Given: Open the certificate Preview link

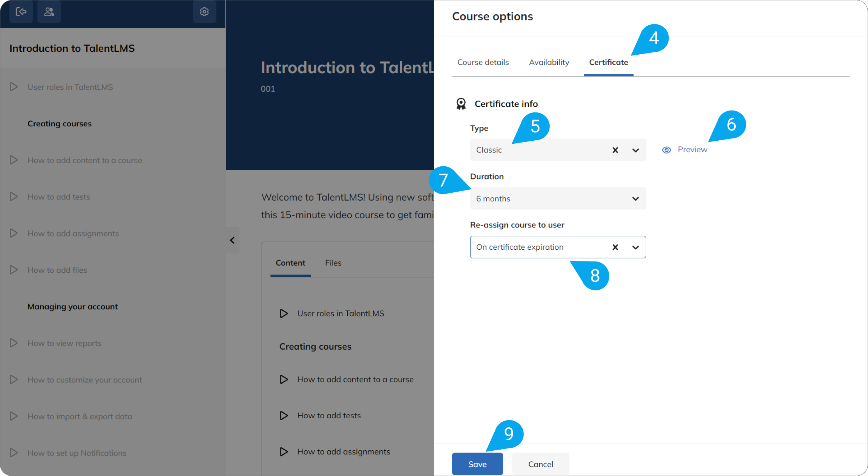Looking at the screenshot, I should pyautogui.click(x=692, y=150).
